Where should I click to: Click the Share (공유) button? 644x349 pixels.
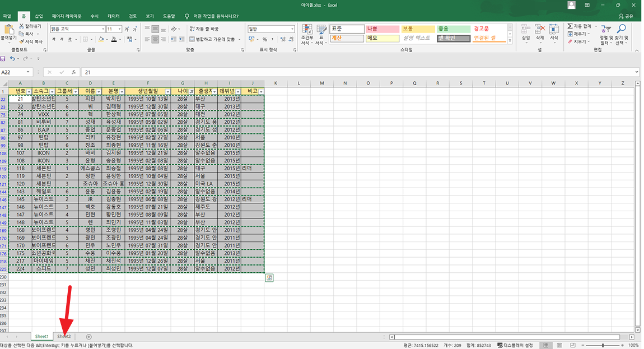point(626,16)
